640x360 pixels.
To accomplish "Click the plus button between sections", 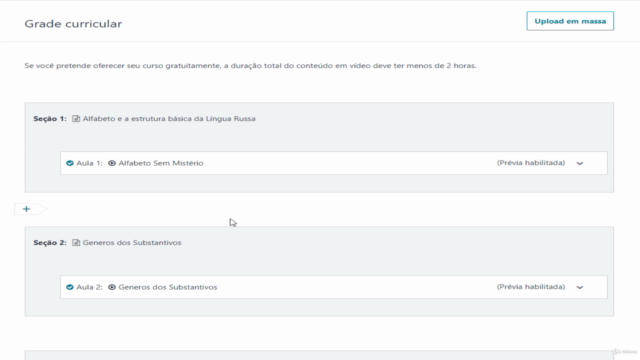I will tap(27, 209).
